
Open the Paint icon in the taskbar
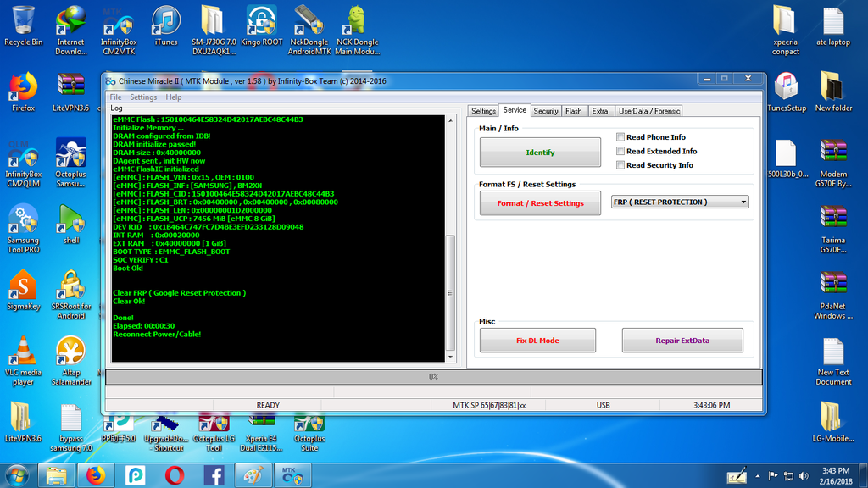coord(253,475)
